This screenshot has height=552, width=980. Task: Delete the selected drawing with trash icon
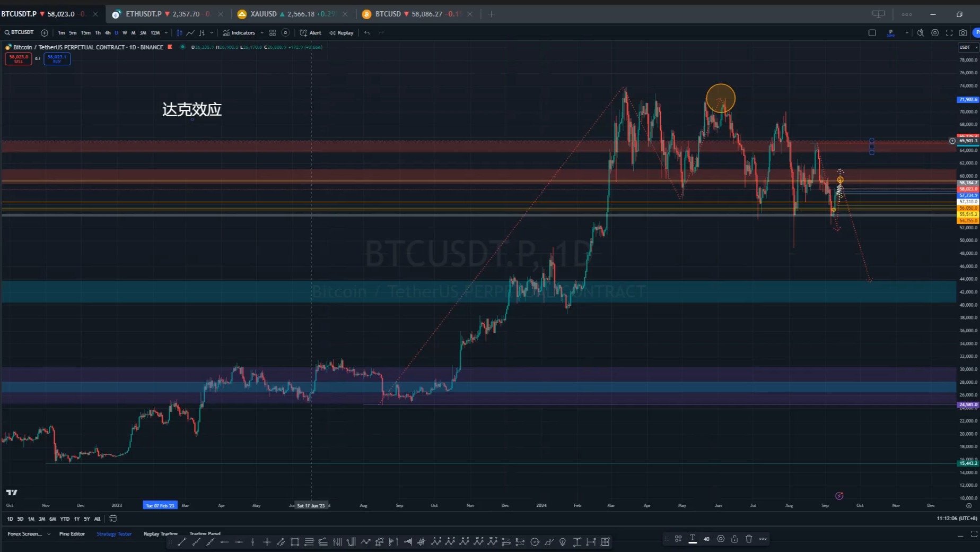coord(749,539)
